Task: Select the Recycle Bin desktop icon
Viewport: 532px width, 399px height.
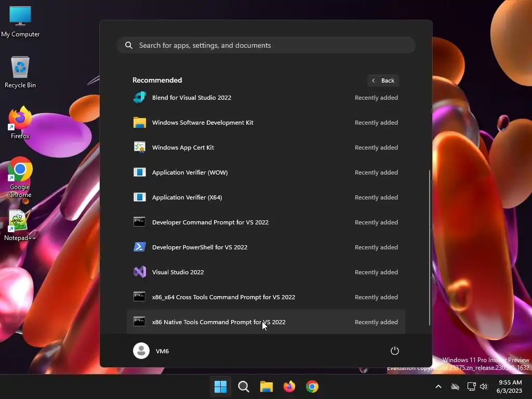Action: coord(20,72)
